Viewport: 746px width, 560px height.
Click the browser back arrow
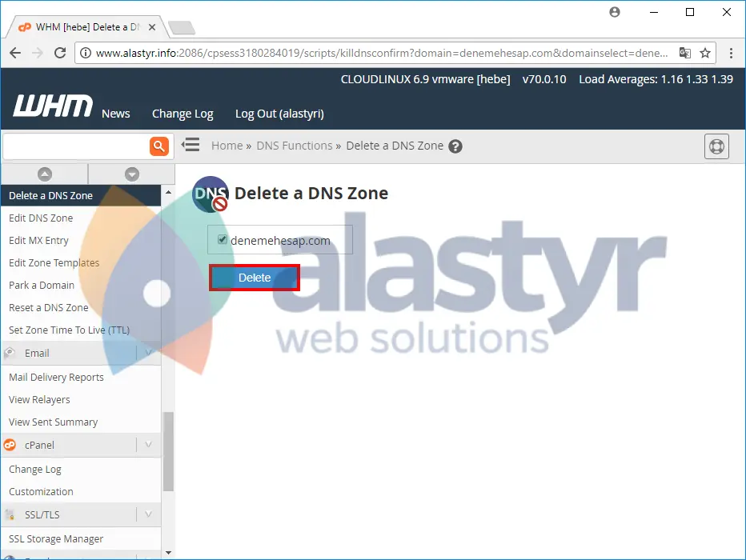coord(15,53)
